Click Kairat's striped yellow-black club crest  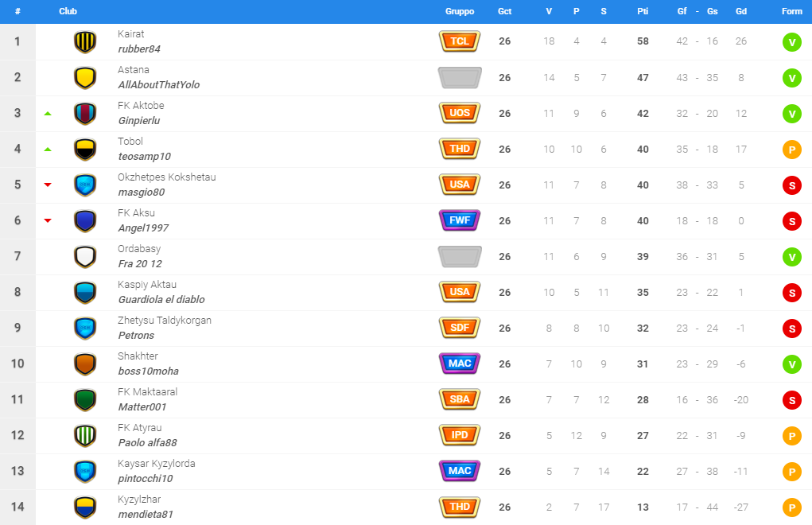(x=85, y=42)
